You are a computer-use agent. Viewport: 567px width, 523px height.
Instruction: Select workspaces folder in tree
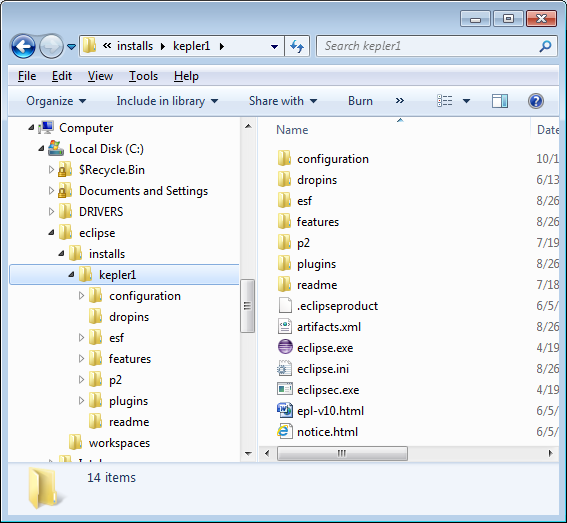[x=119, y=443]
